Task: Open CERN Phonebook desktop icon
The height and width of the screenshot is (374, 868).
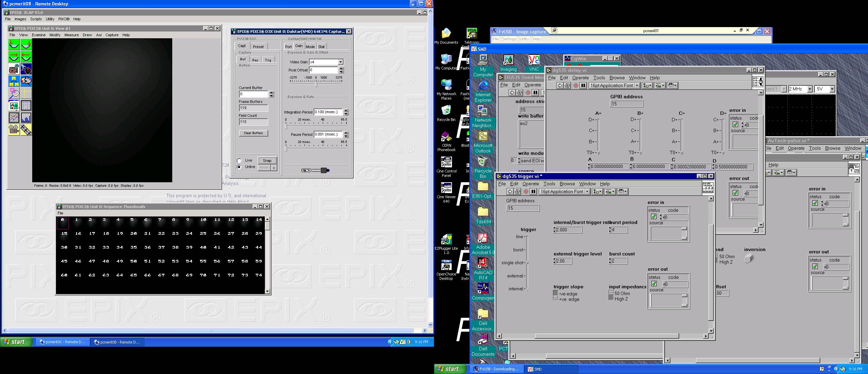Action: click(446, 141)
